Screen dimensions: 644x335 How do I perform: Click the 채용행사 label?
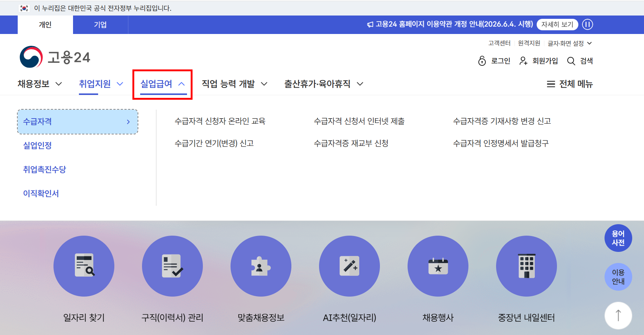[x=438, y=318]
